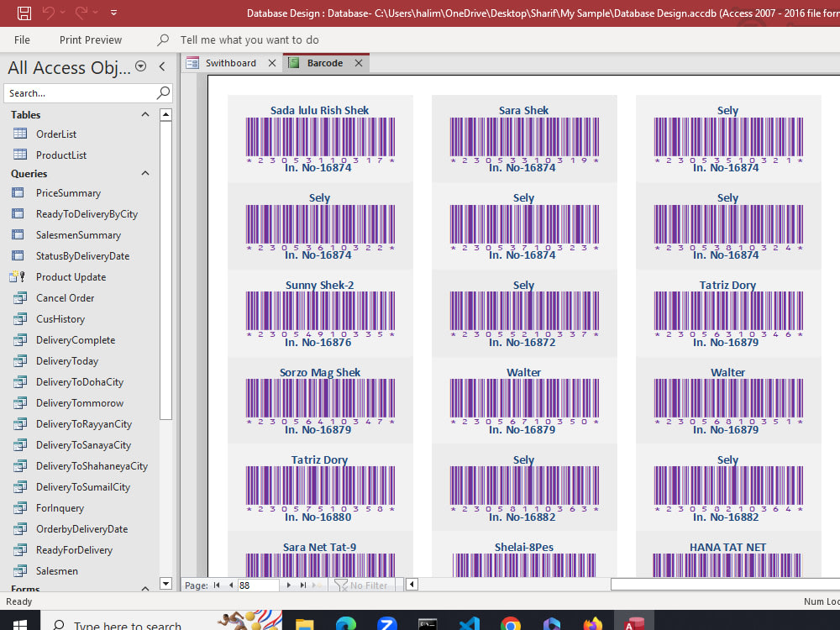Open the All Access Objects dropdown menu
The image size is (840, 630).
[141, 66]
